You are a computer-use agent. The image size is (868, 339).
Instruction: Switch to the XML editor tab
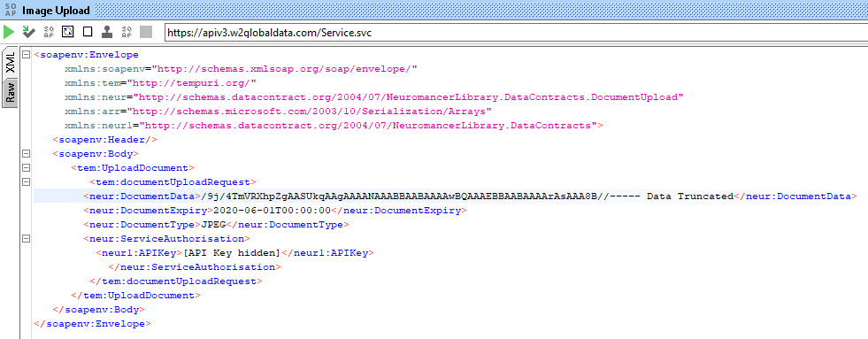point(10,63)
